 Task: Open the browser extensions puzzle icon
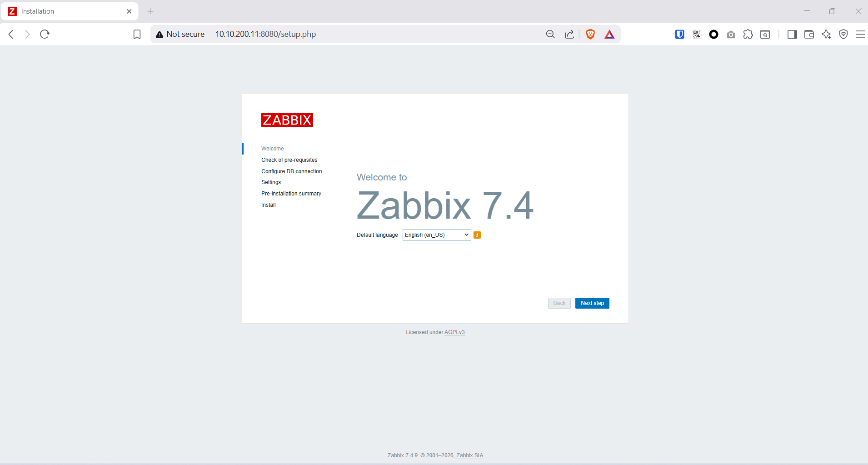[x=748, y=34]
